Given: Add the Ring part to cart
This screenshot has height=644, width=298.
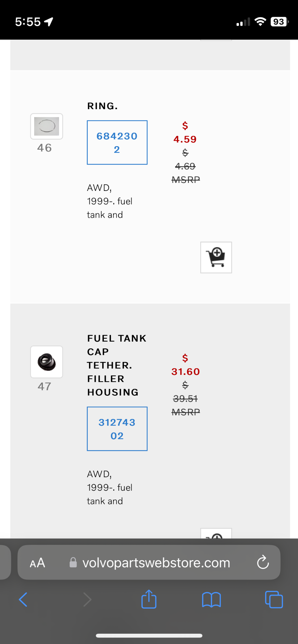Looking at the screenshot, I should pyautogui.click(x=216, y=257).
